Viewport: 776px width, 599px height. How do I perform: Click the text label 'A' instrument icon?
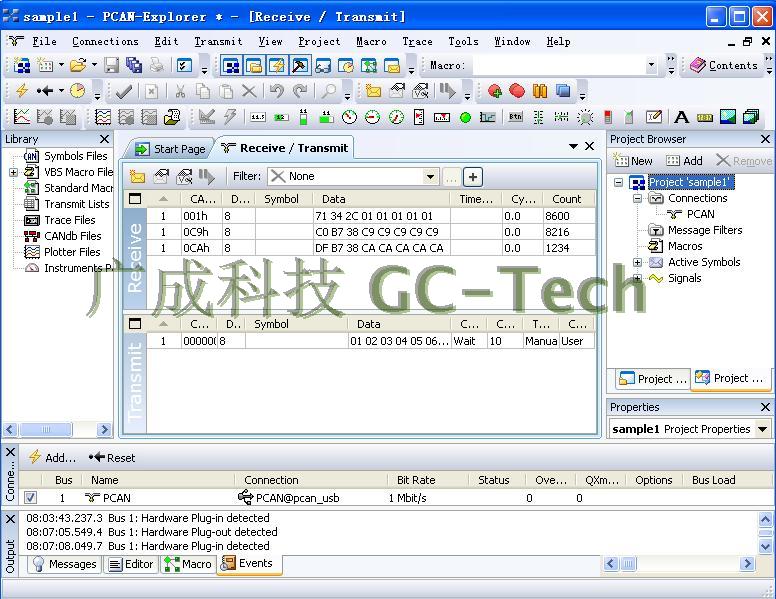(682, 117)
